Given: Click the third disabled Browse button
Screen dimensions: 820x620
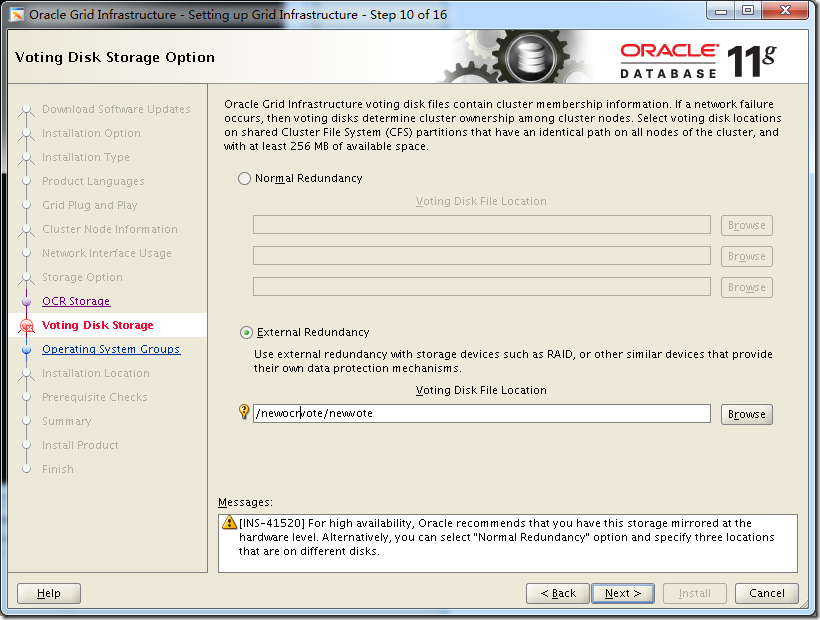Looking at the screenshot, I should (x=746, y=287).
